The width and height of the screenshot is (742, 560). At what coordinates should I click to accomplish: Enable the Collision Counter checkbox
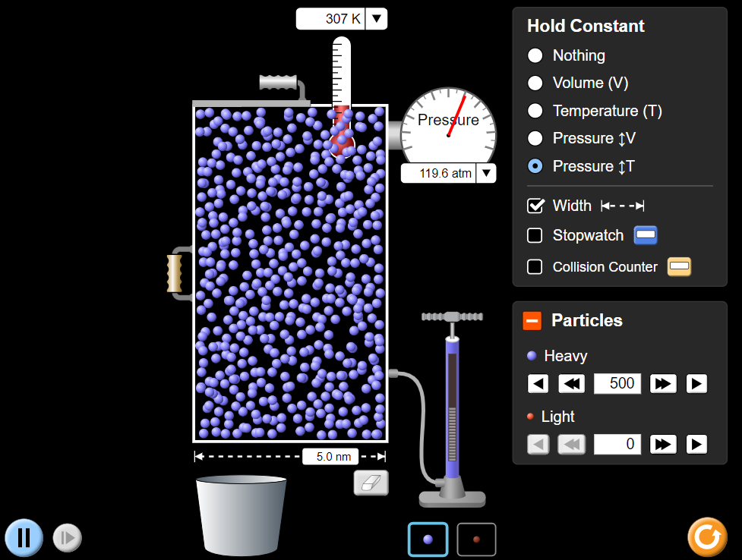(x=535, y=267)
